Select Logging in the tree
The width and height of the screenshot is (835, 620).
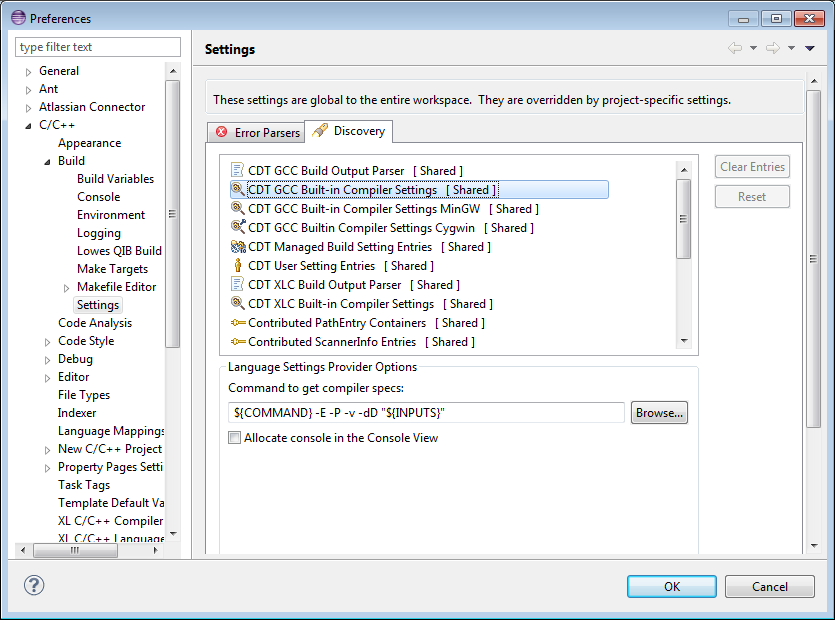99,233
